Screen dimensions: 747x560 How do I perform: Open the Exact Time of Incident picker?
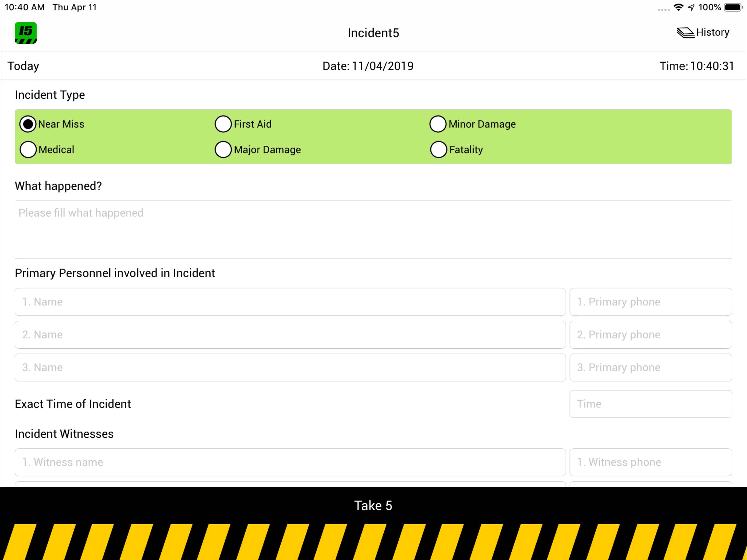650,404
